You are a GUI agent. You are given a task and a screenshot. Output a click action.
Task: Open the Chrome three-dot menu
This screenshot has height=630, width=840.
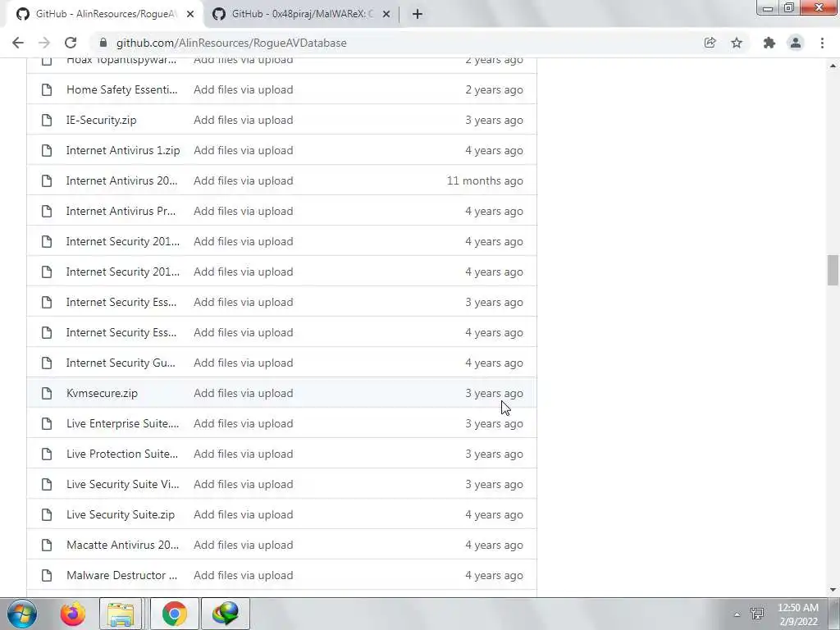(822, 43)
